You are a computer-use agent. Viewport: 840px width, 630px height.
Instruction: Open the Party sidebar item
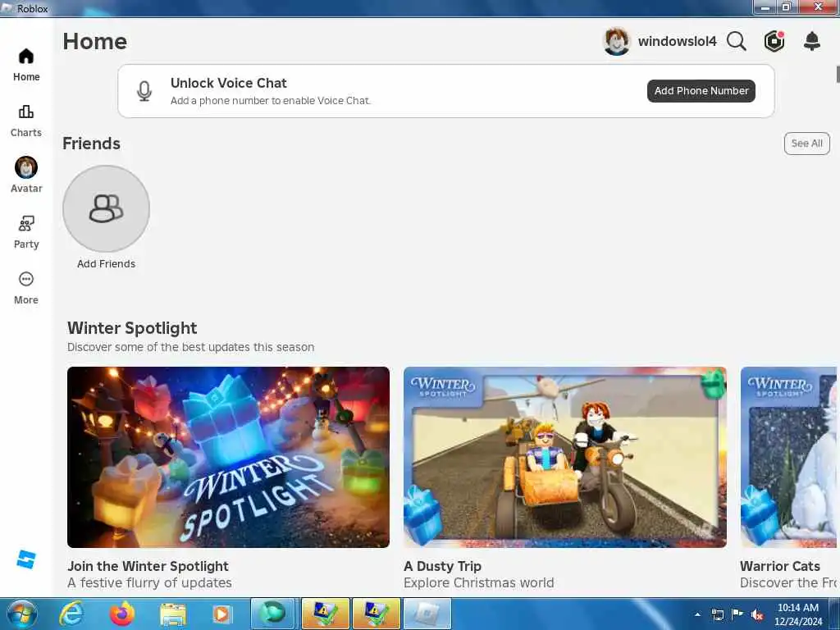click(25, 232)
